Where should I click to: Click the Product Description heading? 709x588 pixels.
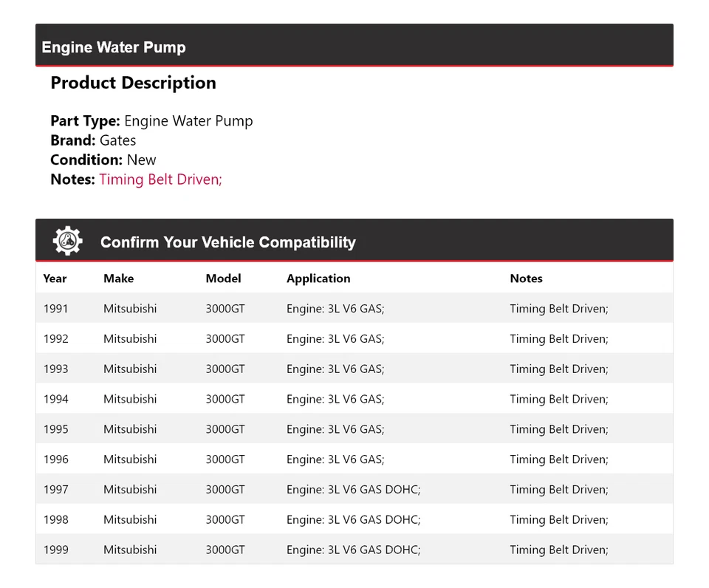(x=133, y=83)
